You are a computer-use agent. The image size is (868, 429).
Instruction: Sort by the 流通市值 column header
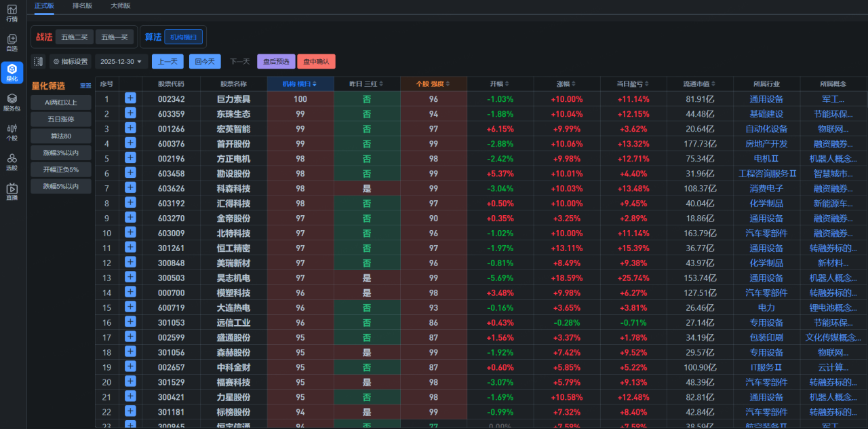click(699, 83)
